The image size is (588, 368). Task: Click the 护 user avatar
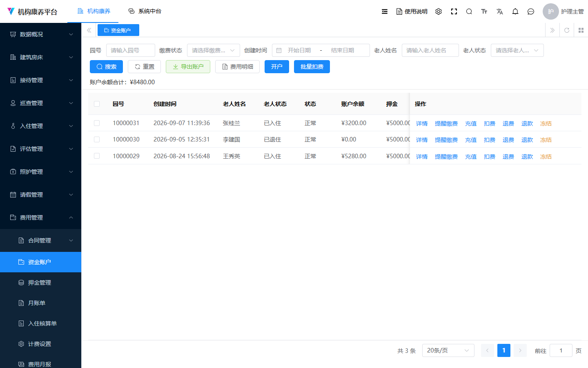coord(550,11)
